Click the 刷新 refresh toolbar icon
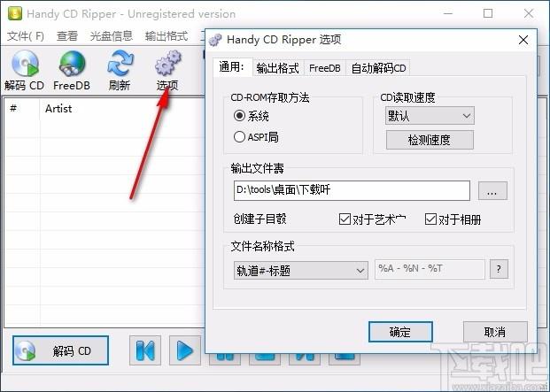 pos(120,70)
